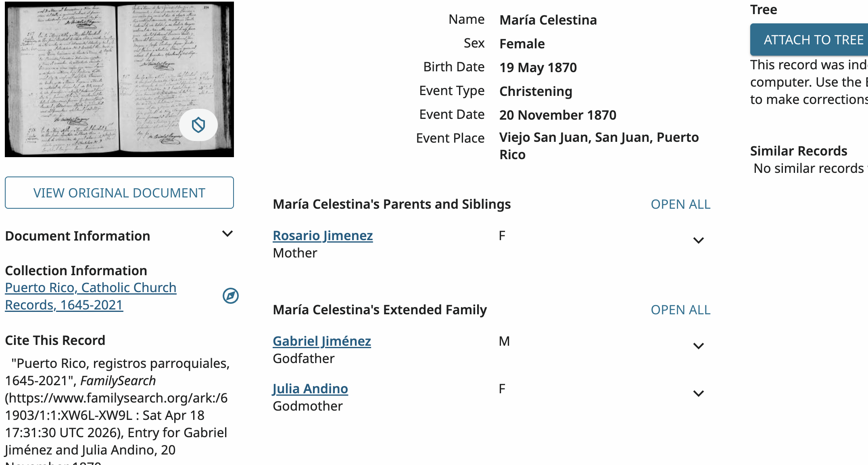This screenshot has width=868, height=465.
Task: Click the Similar Records heading
Action: (799, 151)
